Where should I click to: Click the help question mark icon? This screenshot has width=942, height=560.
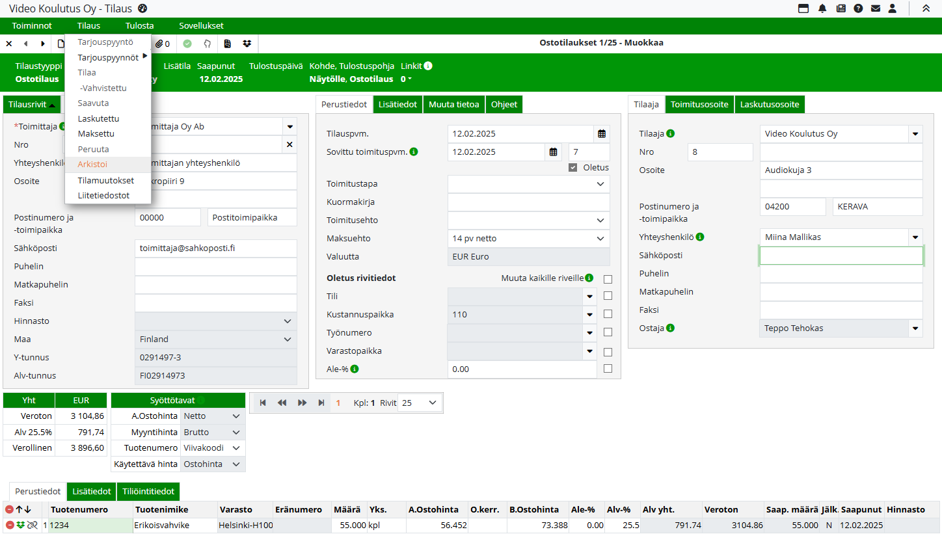(x=858, y=8)
